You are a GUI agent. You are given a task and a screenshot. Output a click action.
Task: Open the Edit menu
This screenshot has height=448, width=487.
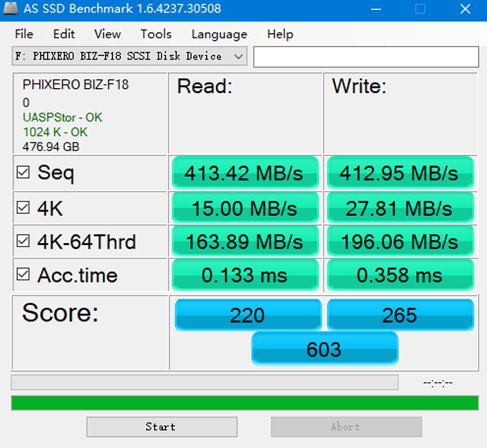point(63,34)
